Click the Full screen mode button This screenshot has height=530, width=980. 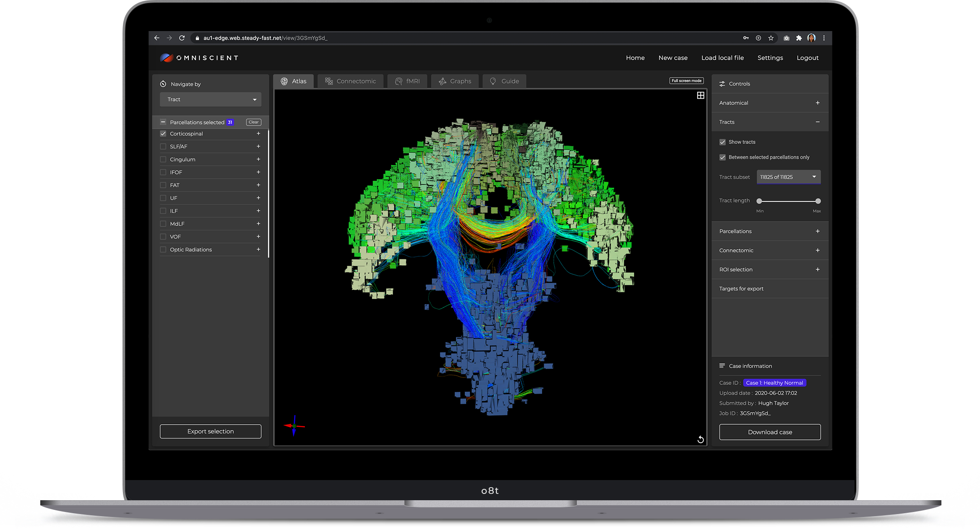pyautogui.click(x=686, y=81)
